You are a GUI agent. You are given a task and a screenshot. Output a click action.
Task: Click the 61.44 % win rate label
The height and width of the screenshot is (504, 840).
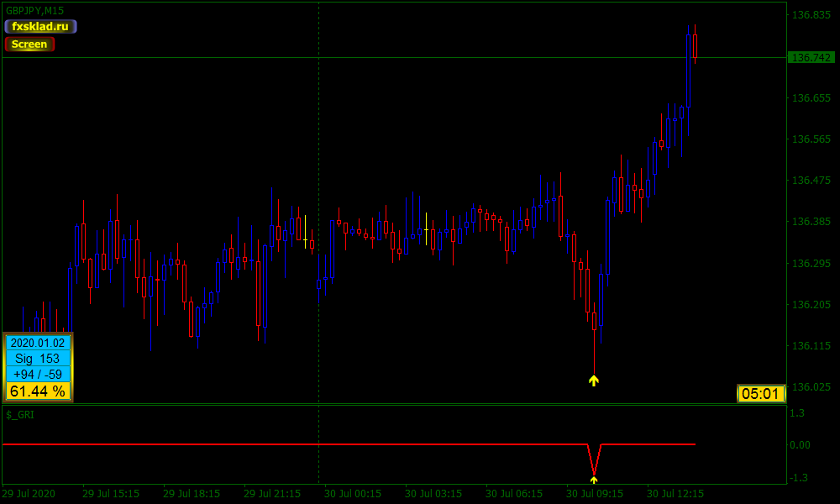pyautogui.click(x=38, y=391)
